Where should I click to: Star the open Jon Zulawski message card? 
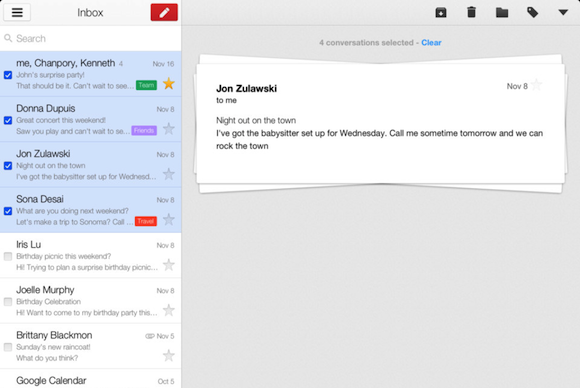536,85
